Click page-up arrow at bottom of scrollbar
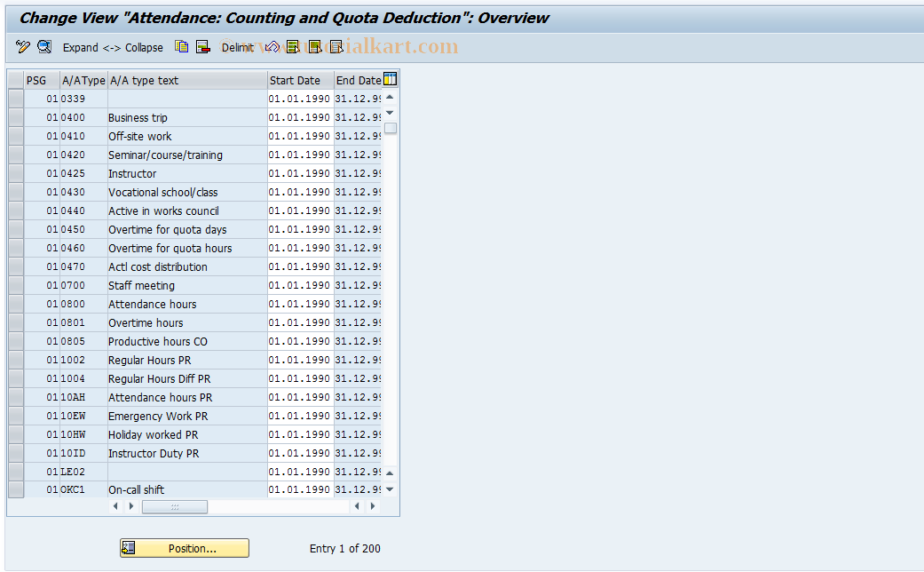The image size is (924, 572). [x=390, y=473]
